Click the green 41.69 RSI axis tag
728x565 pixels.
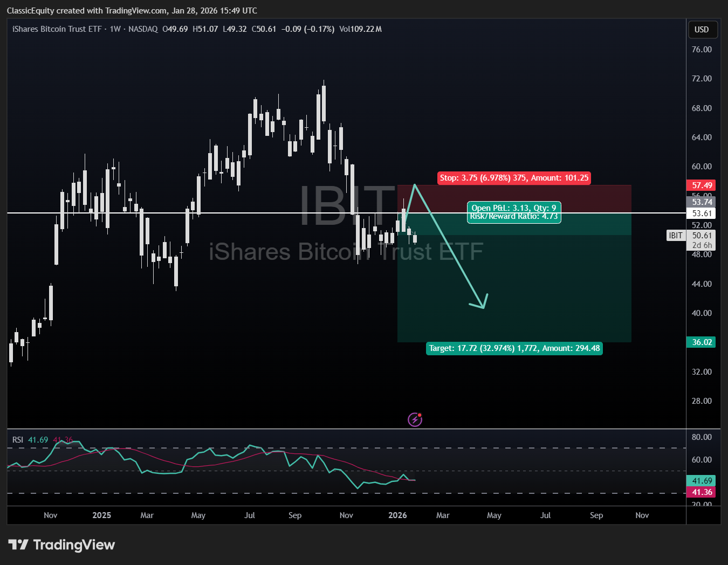point(702,481)
